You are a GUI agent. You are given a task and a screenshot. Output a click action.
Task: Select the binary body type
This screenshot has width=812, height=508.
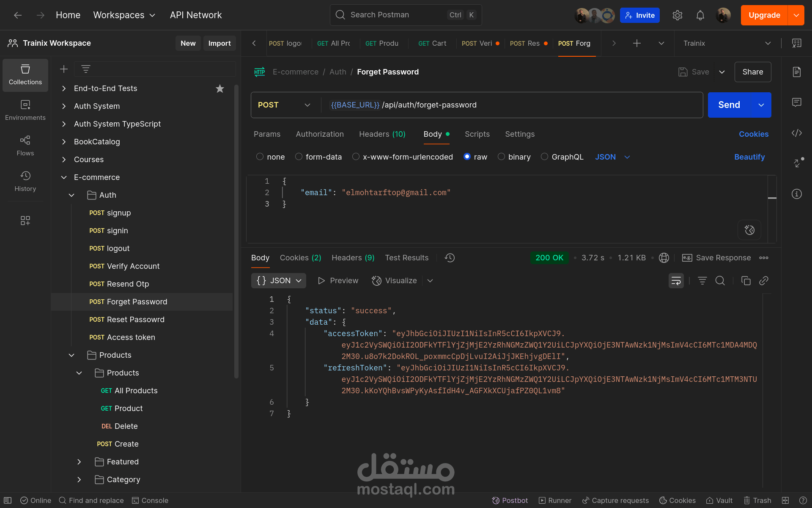point(502,157)
